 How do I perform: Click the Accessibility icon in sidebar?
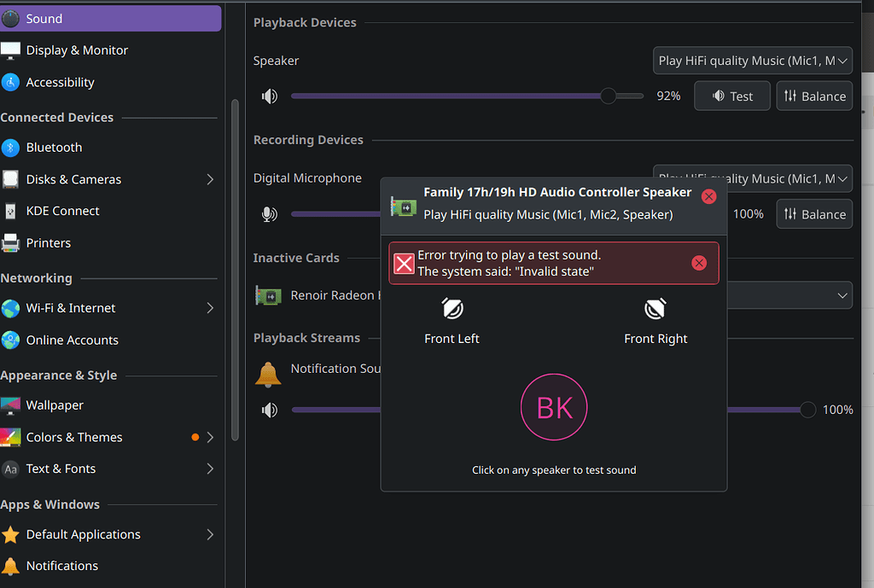pyautogui.click(x=10, y=83)
